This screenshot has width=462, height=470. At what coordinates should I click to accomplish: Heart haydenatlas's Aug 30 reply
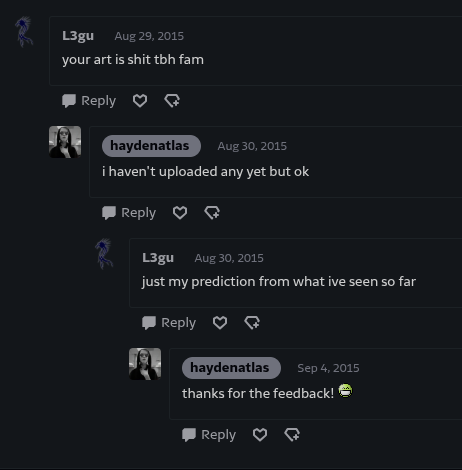180,213
